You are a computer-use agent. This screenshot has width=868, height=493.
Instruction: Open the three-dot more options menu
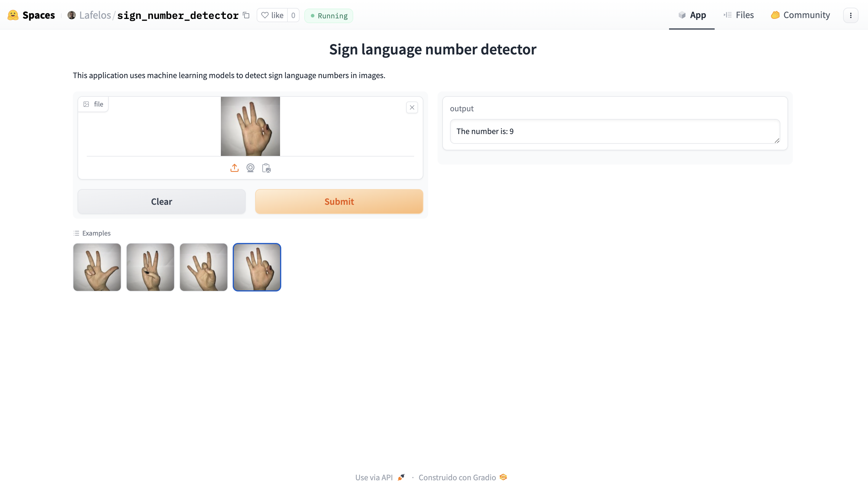coord(851,15)
